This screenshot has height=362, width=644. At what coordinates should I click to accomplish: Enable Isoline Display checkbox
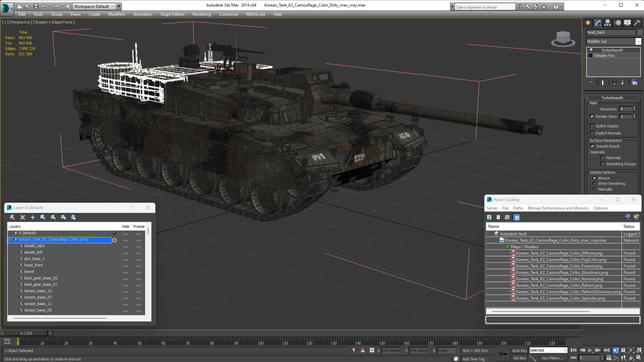592,126
